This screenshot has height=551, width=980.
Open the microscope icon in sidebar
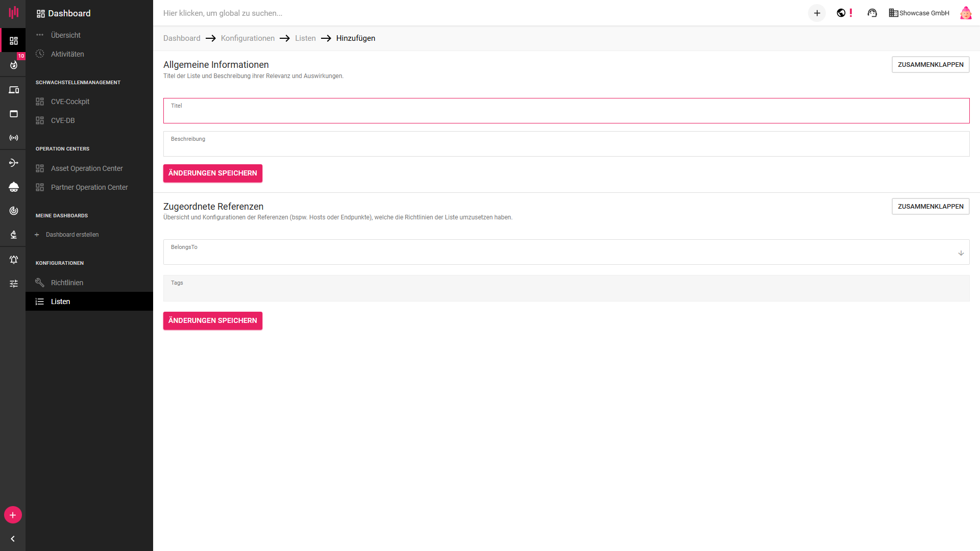[14, 235]
